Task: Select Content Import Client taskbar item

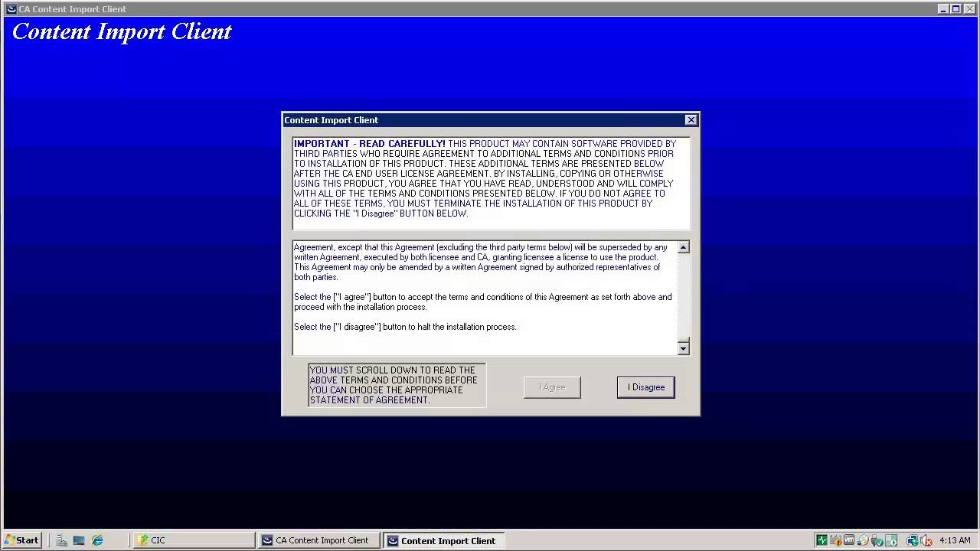Action: point(443,540)
